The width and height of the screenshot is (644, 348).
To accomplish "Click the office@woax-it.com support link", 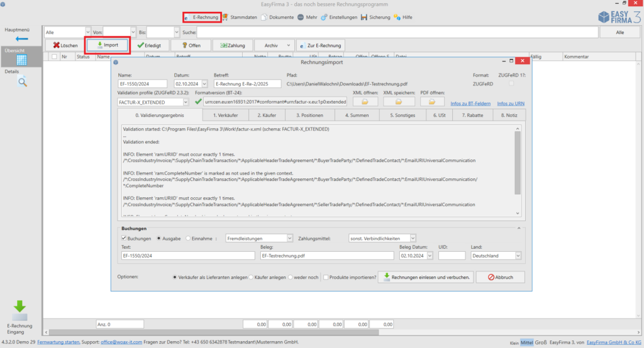I will (121, 342).
